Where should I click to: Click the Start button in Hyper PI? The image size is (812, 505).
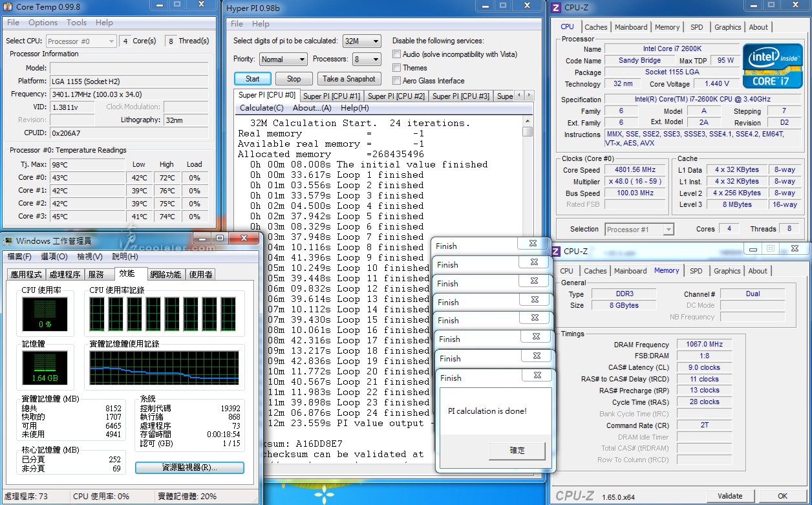click(252, 79)
